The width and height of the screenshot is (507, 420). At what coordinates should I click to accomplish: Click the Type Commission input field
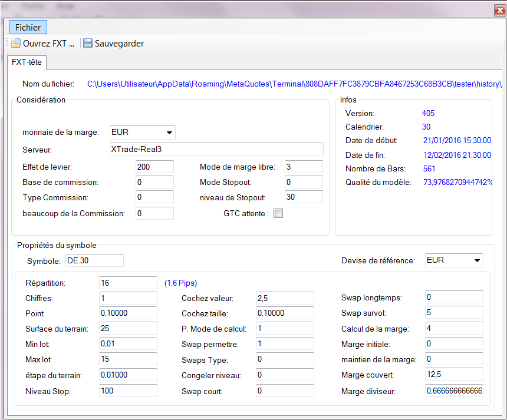[154, 197]
